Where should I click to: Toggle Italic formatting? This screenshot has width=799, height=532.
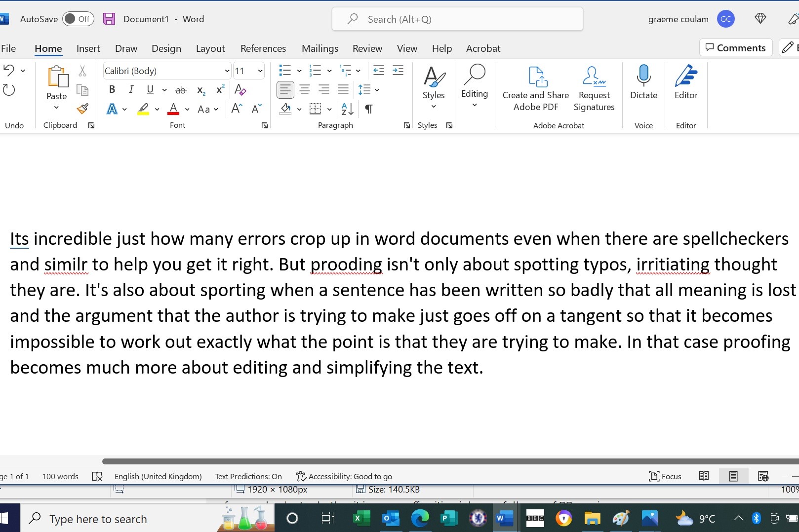(x=131, y=90)
